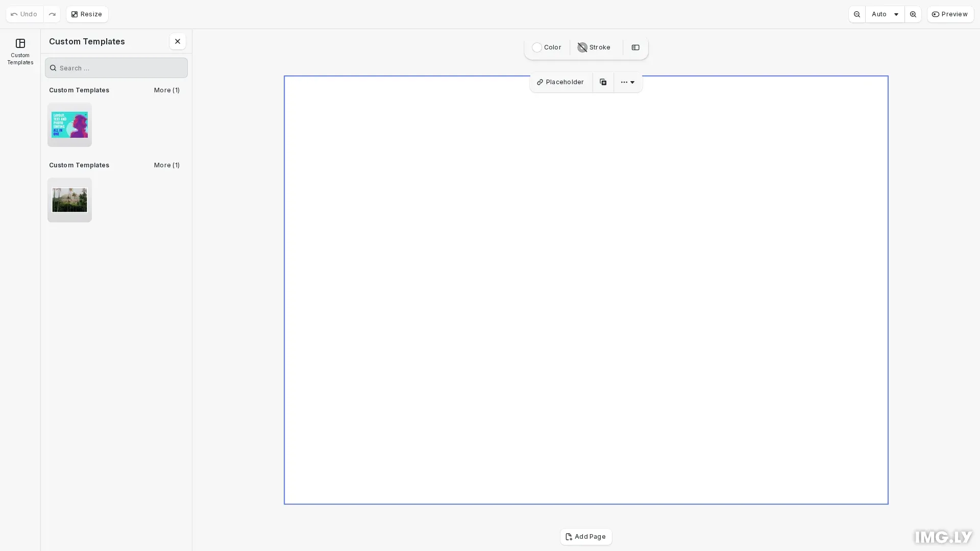This screenshot has height=551, width=980.
Task: Open the Auto zoom level dropdown
Action: pyautogui.click(x=885, y=14)
